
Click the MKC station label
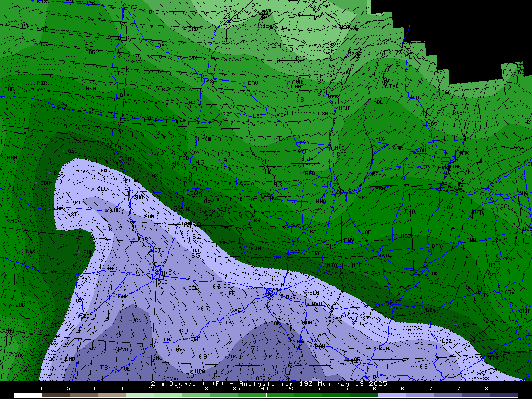coord(166,273)
